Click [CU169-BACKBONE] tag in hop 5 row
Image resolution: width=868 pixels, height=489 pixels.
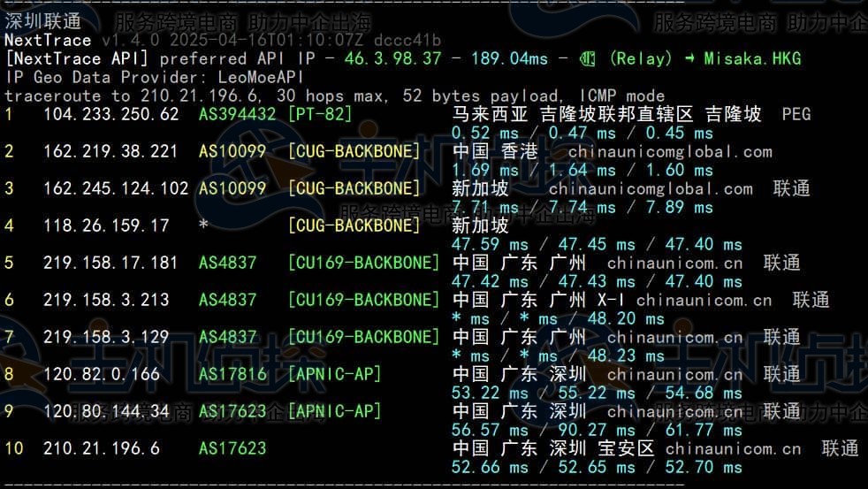tap(363, 263)
